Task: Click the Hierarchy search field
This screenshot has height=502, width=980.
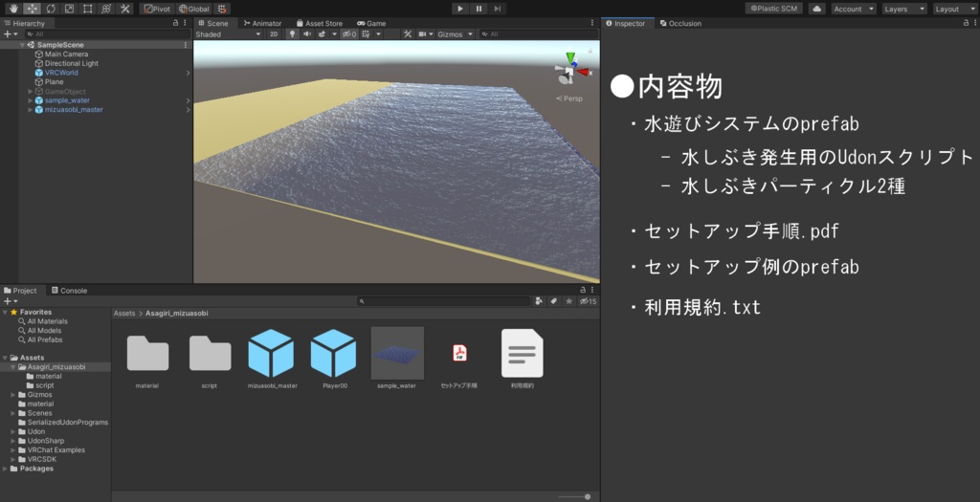Action: tap(106, 34)
